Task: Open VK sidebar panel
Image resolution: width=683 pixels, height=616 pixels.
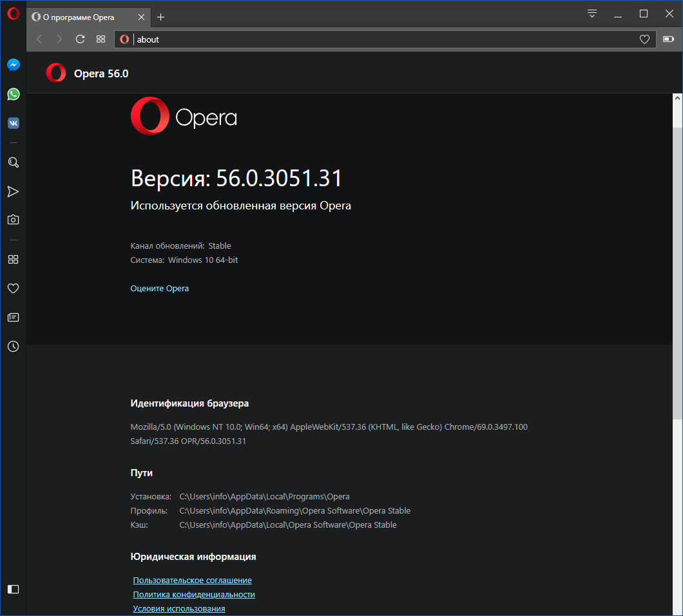Action: tap(13, 123)
